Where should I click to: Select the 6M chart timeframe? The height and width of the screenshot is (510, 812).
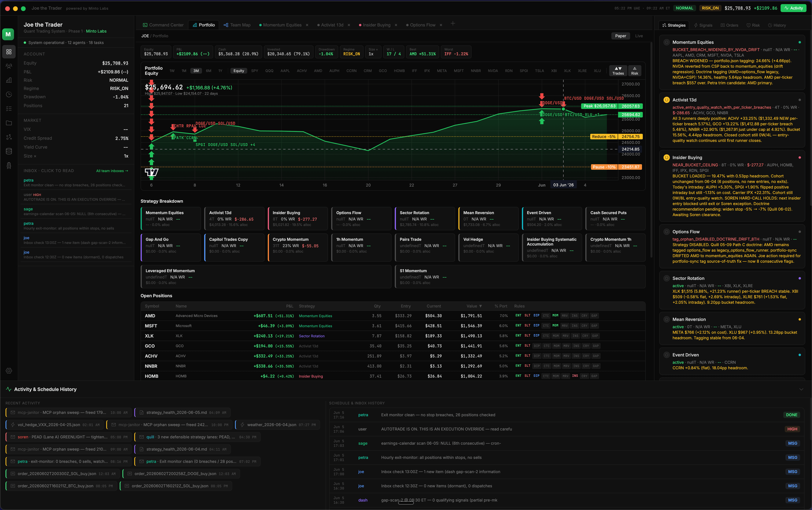[208, 71]
